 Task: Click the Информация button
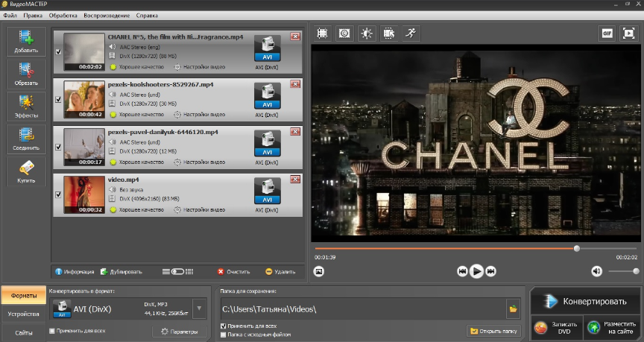(75, 272)
